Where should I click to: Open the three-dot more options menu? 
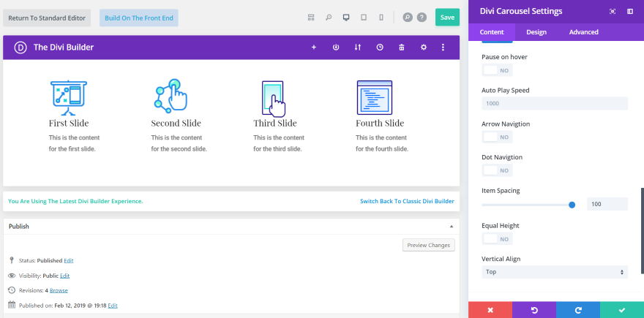(443, 48)
